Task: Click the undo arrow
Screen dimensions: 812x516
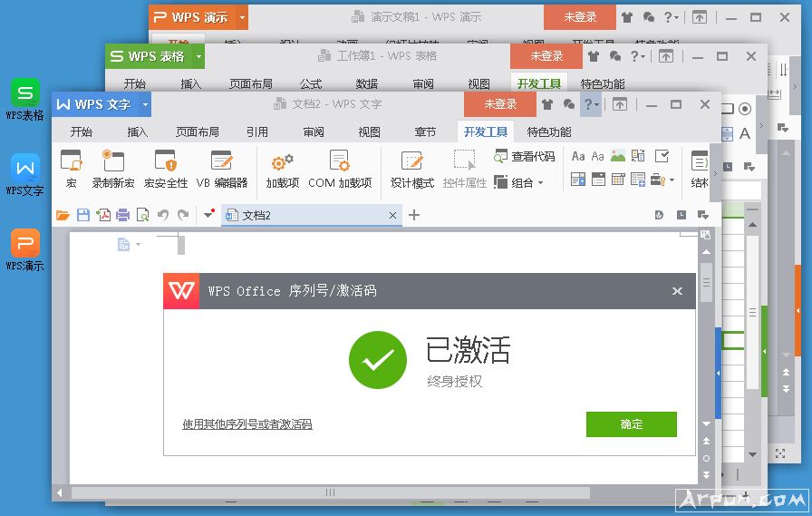Action: tap(163, 215)
